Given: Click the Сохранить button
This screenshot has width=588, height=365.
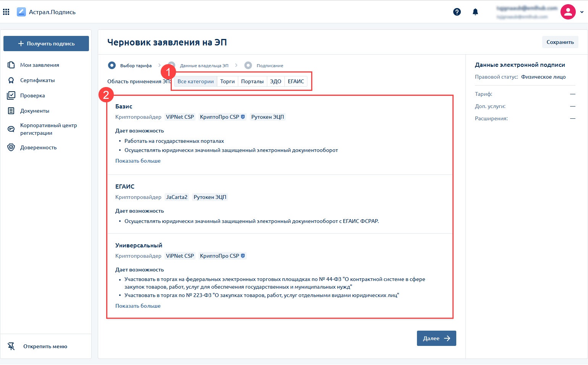Looking at the screenshot, I should click(560, 42).
